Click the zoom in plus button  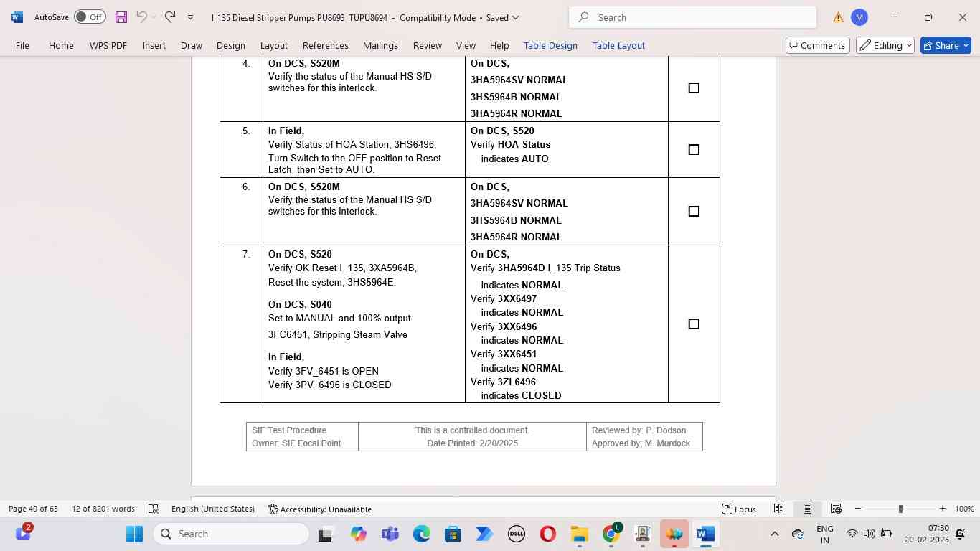click(943, 509)
